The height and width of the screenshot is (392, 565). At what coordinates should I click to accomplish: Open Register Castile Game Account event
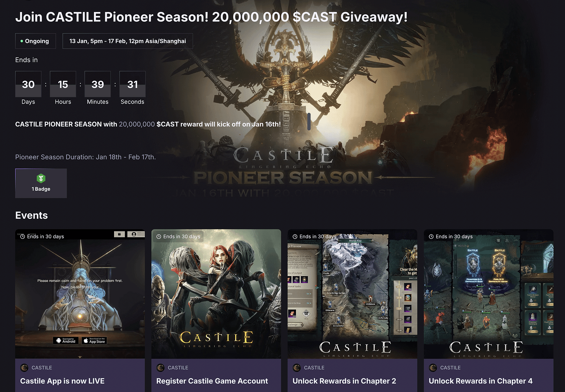[x=212, y=381]
